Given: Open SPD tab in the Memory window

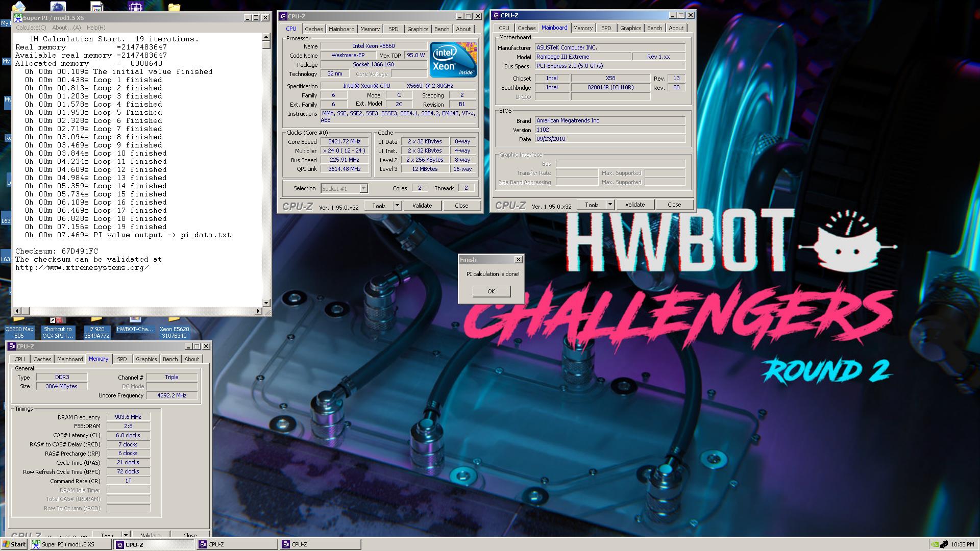Looking at the screenshot, I should (121, 359).
